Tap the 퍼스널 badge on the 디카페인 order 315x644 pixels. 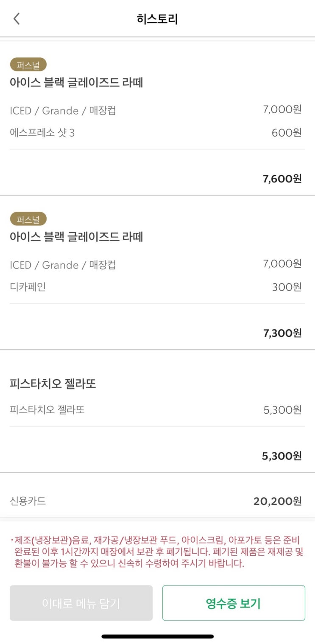pos(28,219)
